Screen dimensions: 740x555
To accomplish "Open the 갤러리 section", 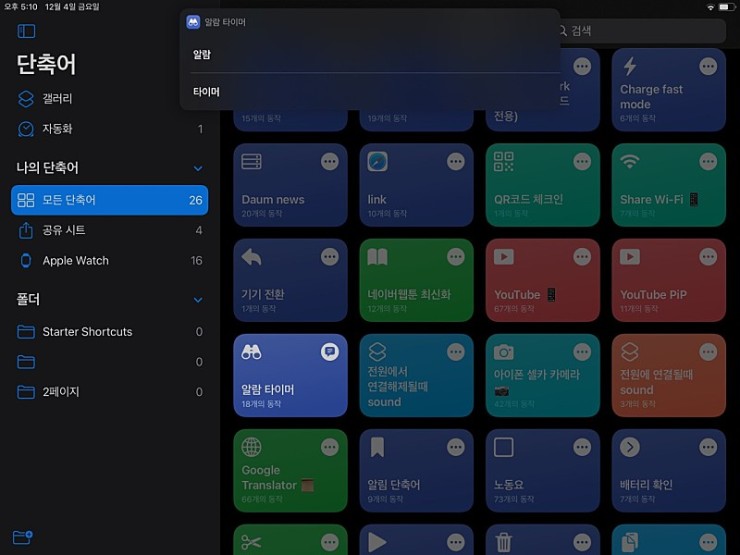I will [109, 99].
